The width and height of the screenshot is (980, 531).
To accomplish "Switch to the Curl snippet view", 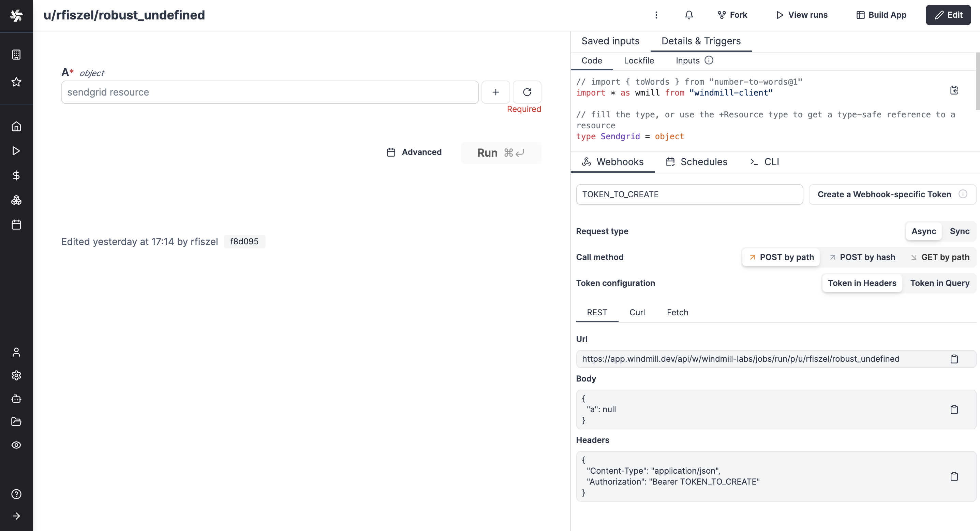I will tap(637, 313).
